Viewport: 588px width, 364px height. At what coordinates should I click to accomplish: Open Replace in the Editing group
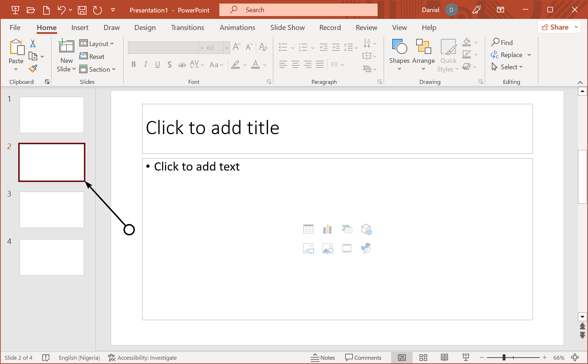[510, 55]
